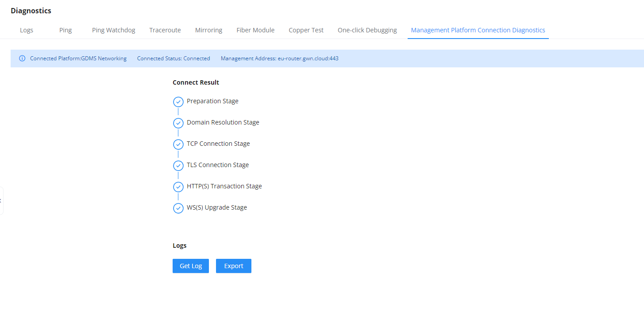Select Management Platform Connection Diagnostics tab
Image resolution: width=644 pixels, height=316 pixels.
click(478, 30)
